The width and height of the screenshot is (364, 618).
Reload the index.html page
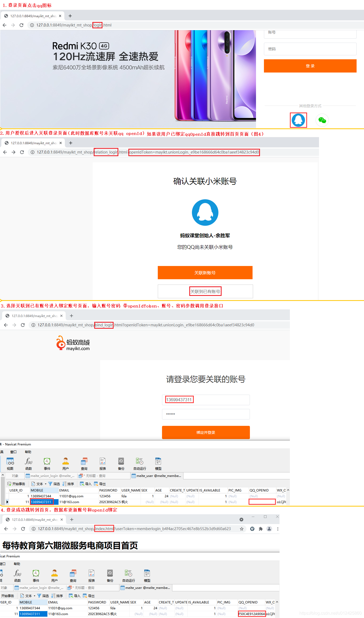coord(23,529)
